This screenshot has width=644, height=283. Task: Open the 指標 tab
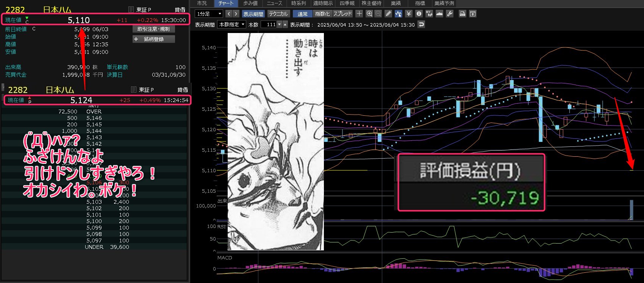(420, 3)
